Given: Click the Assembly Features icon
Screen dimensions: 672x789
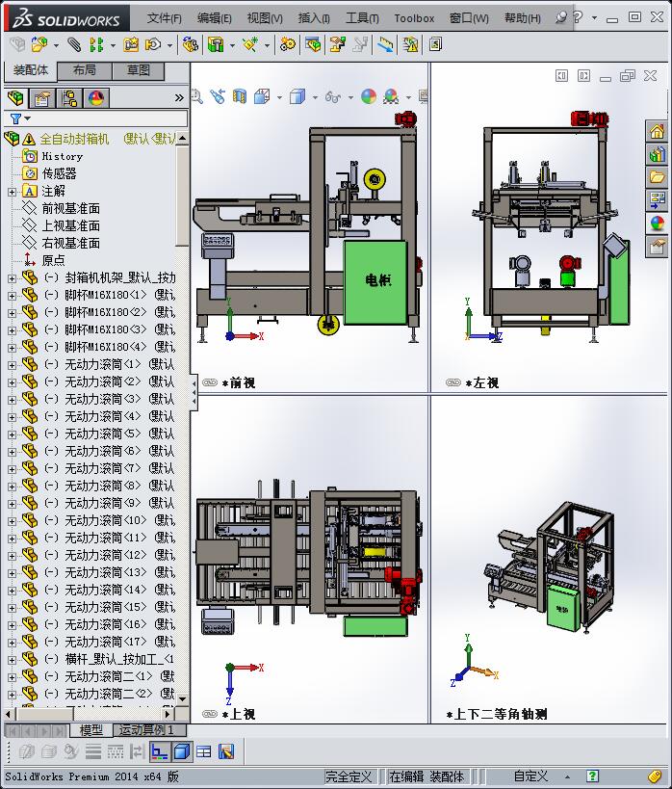Looking at the screenshot, I should coord(216,44).
